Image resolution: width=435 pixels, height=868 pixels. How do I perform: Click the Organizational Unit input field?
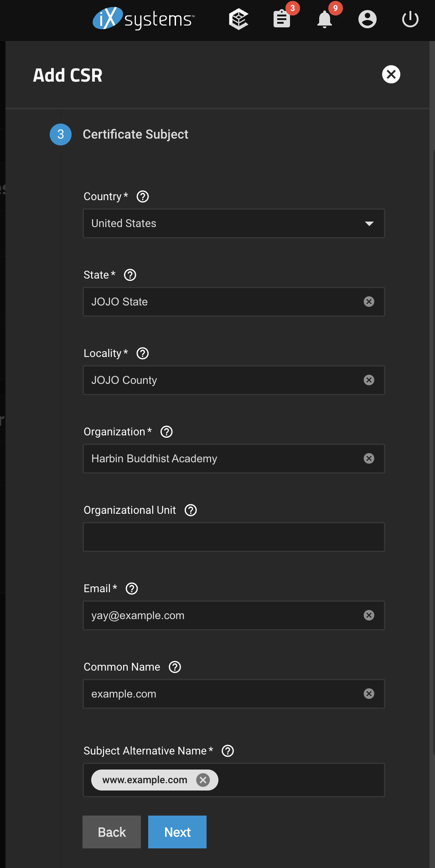[x=234, y=537]
